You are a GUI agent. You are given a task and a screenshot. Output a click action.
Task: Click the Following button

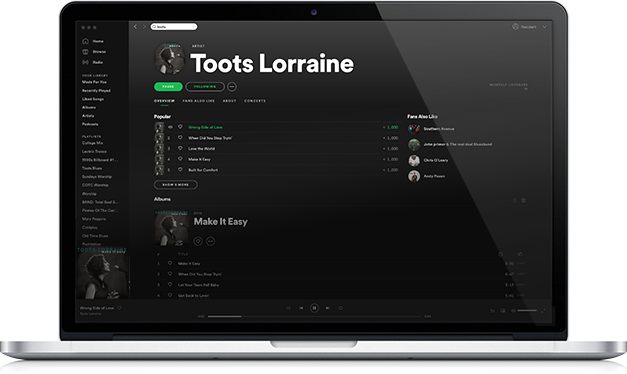click(x=205, y=86)
